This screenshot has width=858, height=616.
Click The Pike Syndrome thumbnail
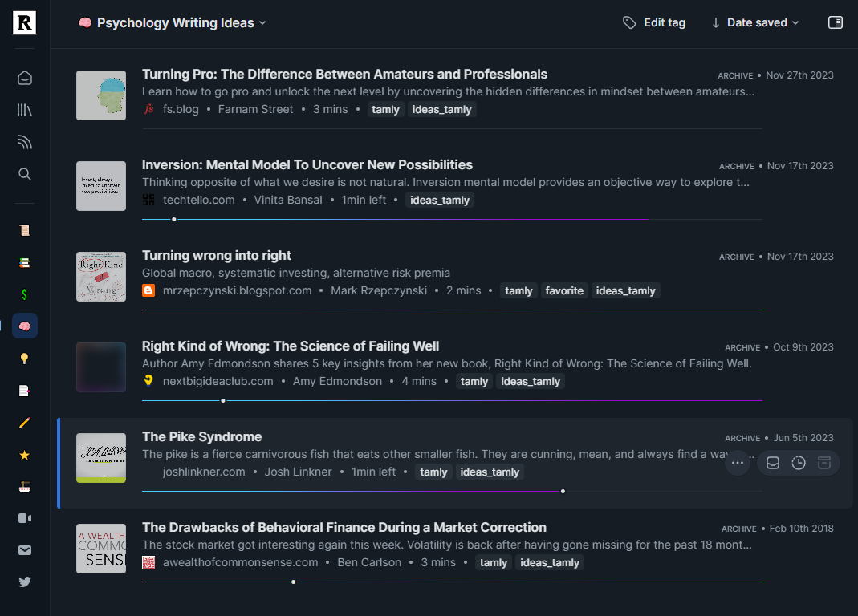101,458
